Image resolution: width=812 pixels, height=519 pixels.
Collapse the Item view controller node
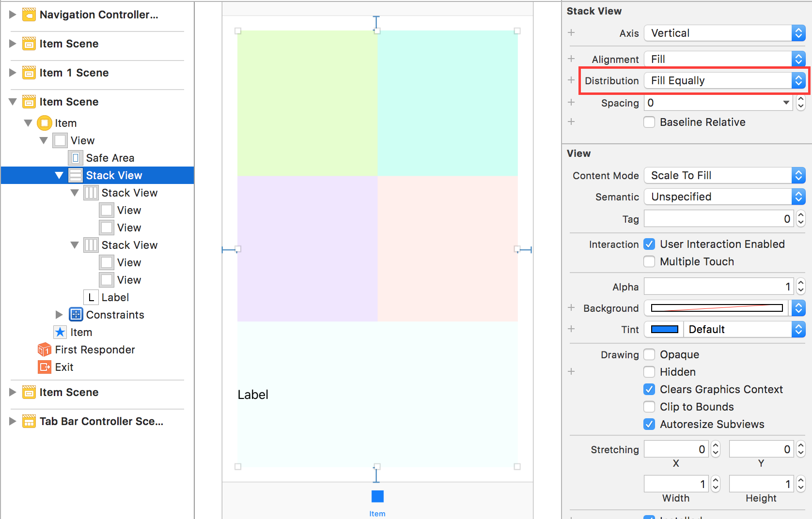[28, 123]
